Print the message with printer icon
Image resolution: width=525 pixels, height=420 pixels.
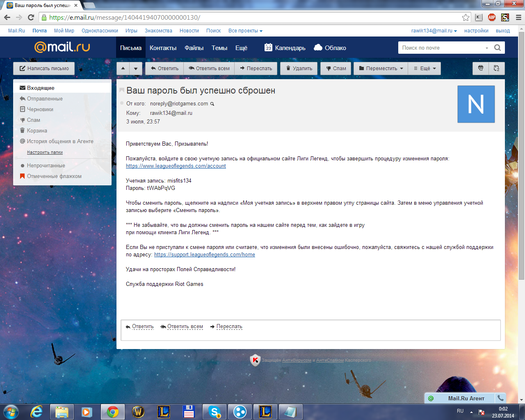pyautogui.click(x=481, y=68)
